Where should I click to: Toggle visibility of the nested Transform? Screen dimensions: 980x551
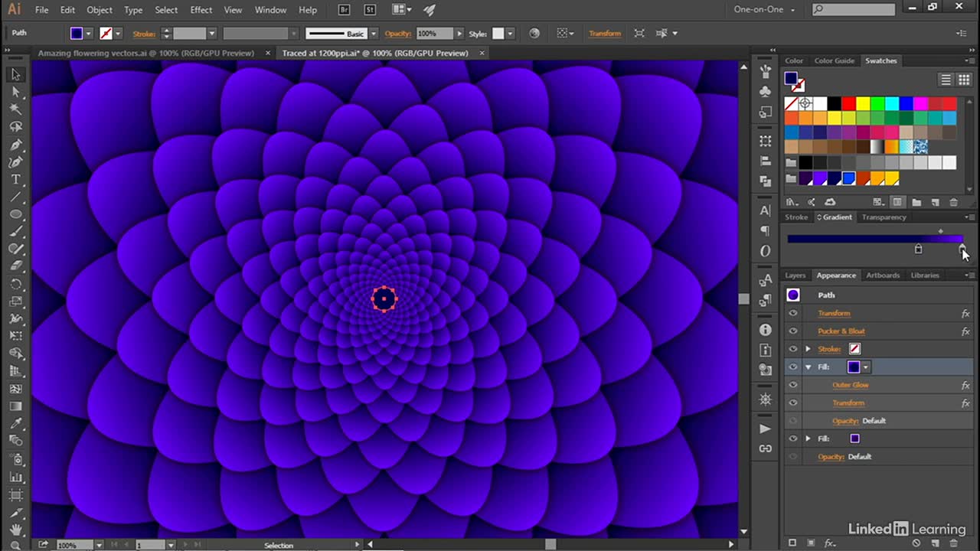793,403
